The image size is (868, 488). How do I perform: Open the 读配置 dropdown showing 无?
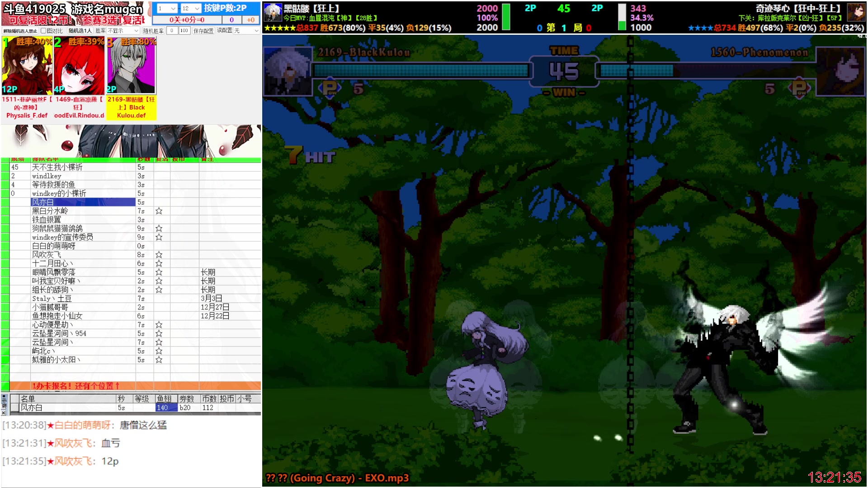(x=246, y=31)
